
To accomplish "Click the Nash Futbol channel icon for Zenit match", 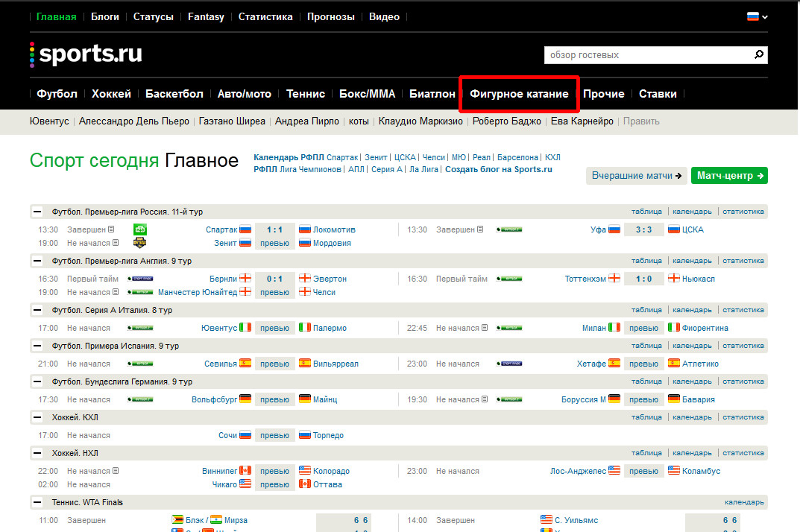I will tap(141, 243).
